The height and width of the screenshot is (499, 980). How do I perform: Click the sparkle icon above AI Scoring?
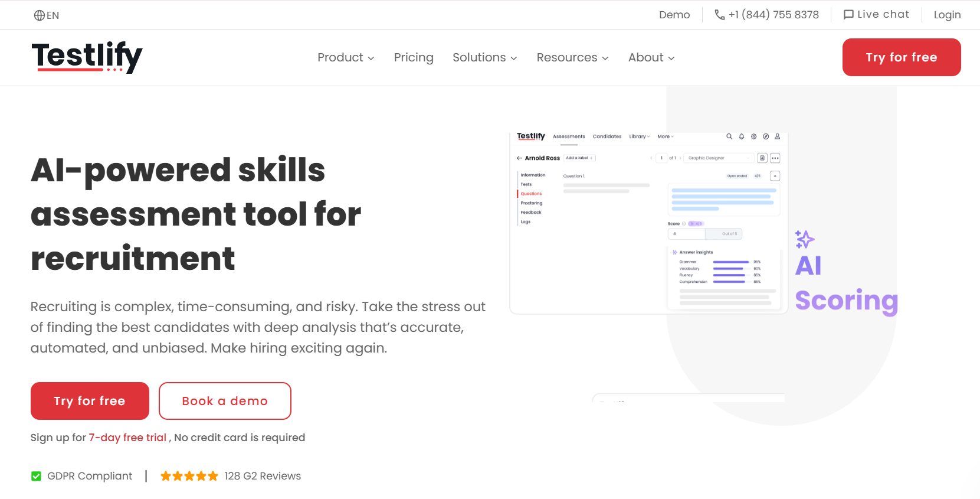(804, 239)
